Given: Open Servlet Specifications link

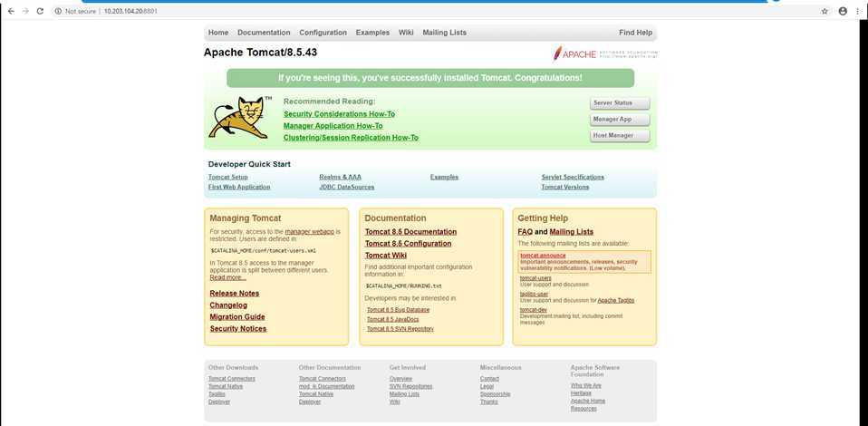Looking at the screenshot, I should 573,178.
